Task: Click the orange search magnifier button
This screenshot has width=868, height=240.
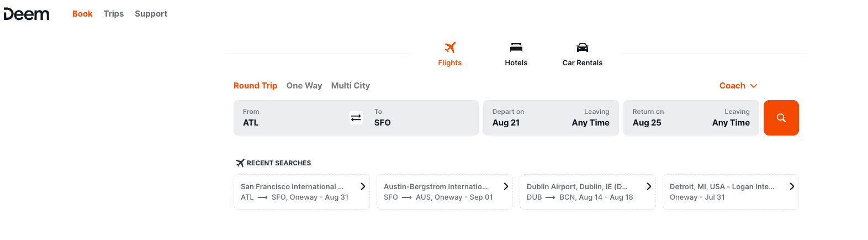Action: (781, 118)
